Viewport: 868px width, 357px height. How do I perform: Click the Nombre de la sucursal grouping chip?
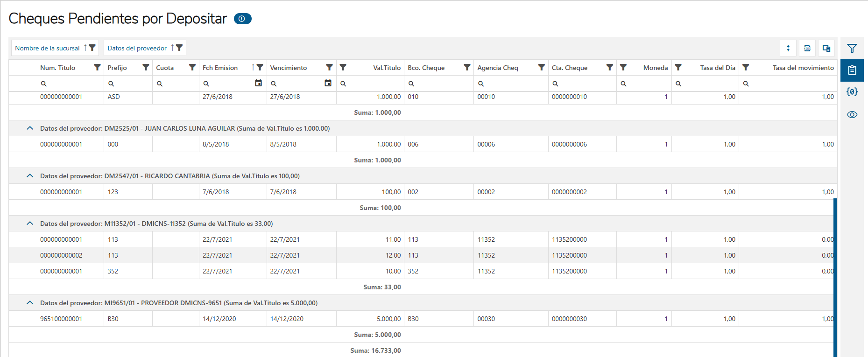point(48,48)
